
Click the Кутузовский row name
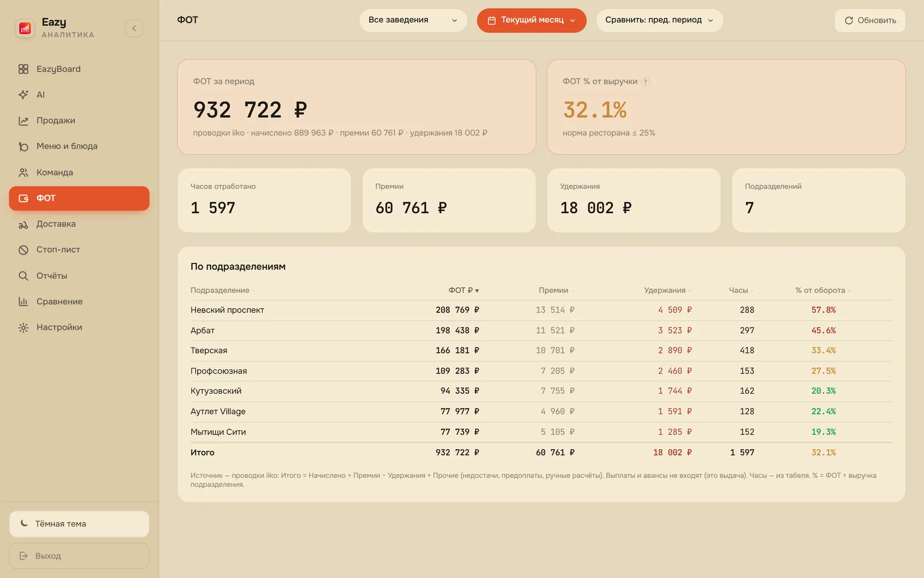click(x=216, y=391)
